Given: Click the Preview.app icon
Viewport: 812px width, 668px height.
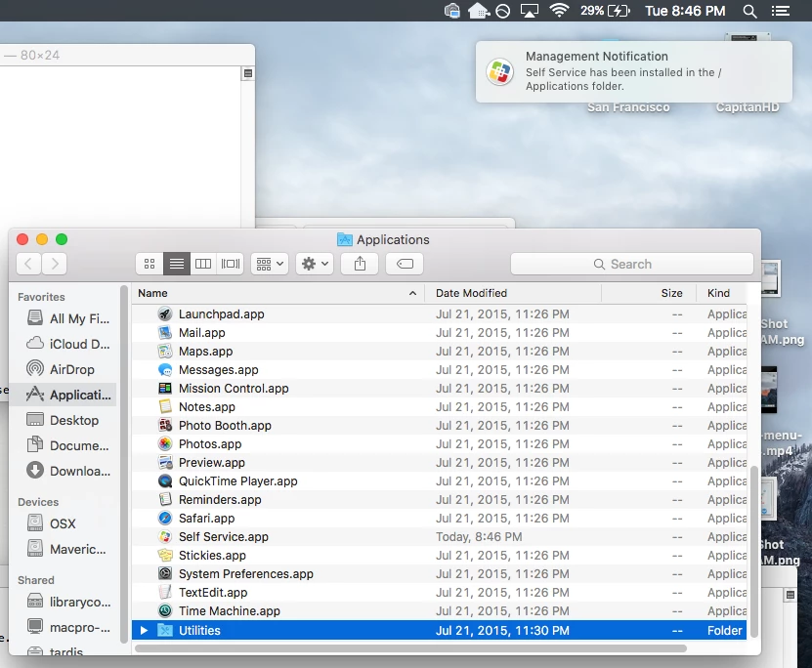Looking at the screenshot, I should pyautogui.click(x=165, y=463).
